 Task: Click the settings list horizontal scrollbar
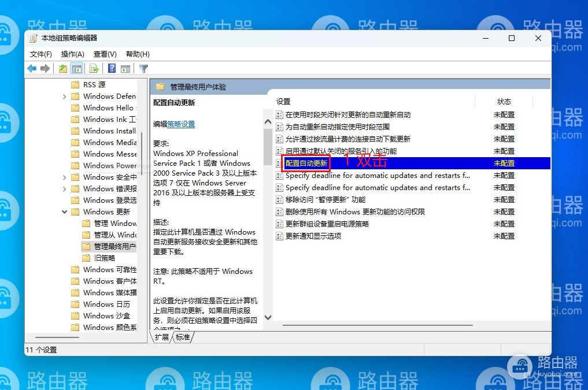coord(377,325)
